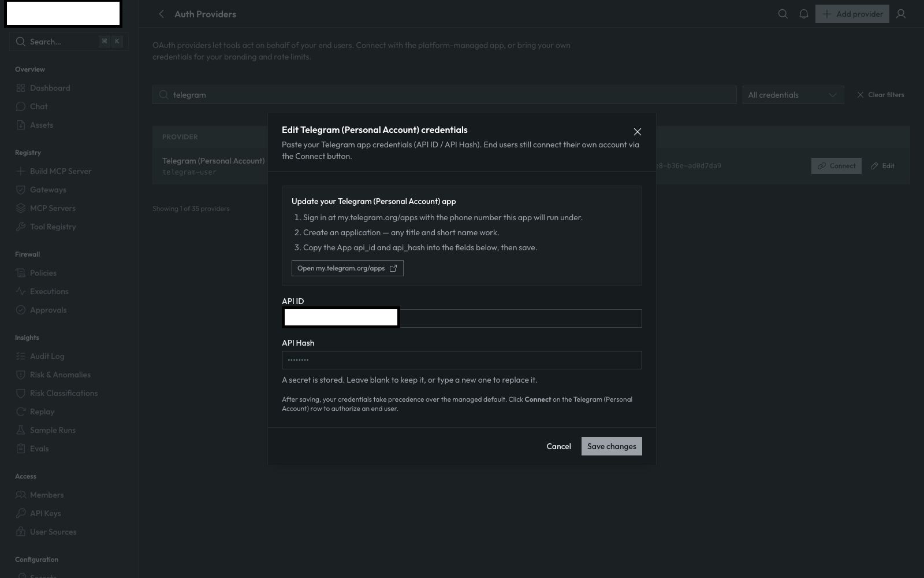This screenshot has height=578, width=924.
Task: Click the Evals clipboard icon
Action: (x=21, y=449)
